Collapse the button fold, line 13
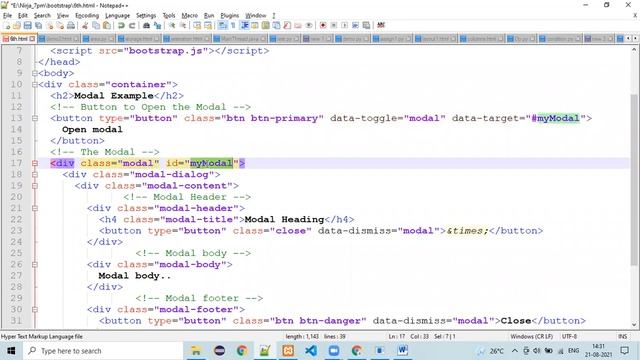640x360 pixels. [35, 118]
